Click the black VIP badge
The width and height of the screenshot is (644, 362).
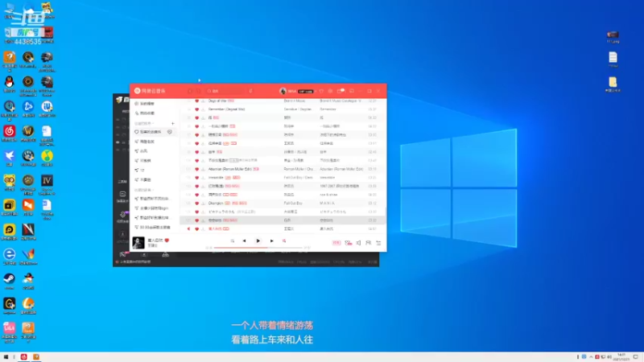(x=306, y=91)
